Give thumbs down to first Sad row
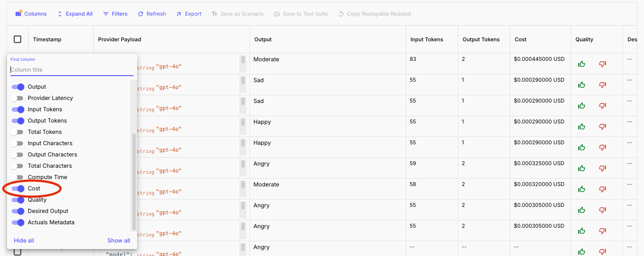The height and width of the screenshot is (256, 644). tap(602, 85)
